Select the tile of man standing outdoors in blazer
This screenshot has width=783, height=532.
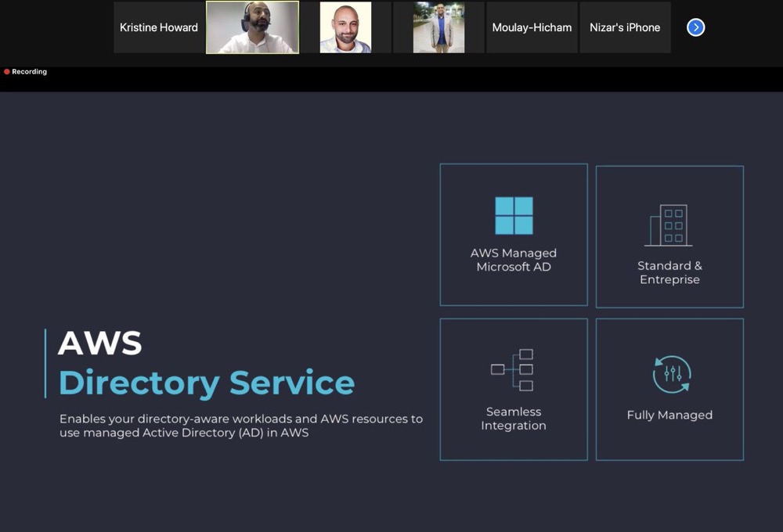(x=439, y=27)
